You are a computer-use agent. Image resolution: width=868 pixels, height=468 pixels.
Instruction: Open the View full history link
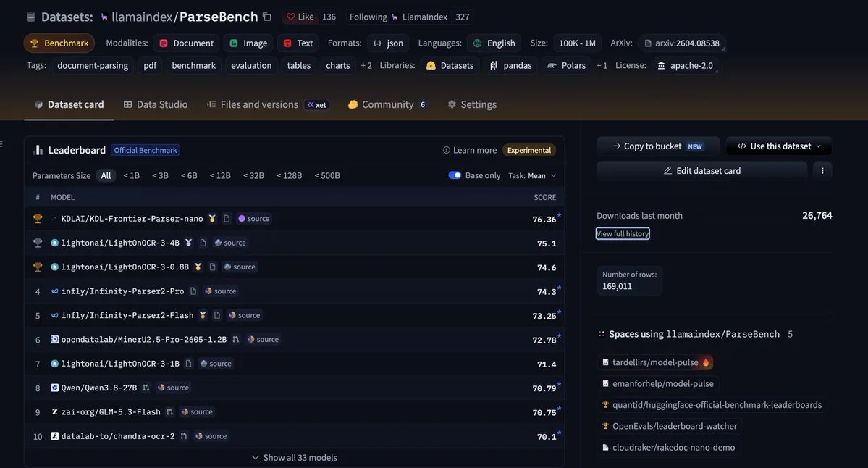[623, 234]
